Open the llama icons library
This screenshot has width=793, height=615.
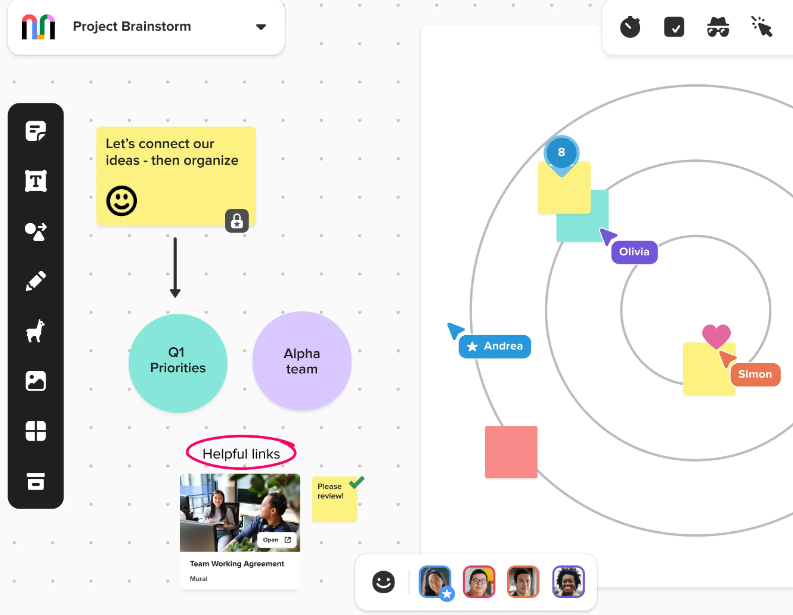coord(36,331)
